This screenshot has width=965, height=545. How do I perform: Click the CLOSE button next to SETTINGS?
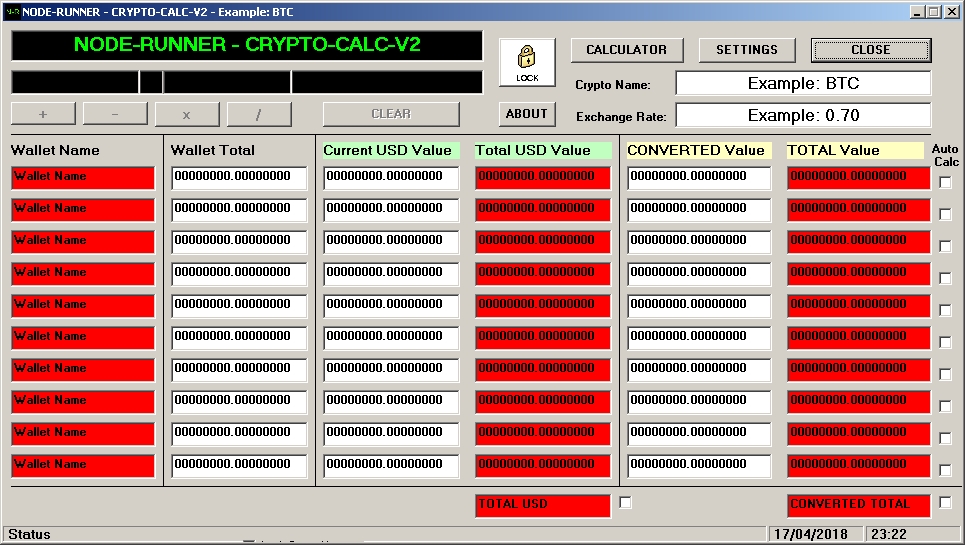click(x=870, y=50)
